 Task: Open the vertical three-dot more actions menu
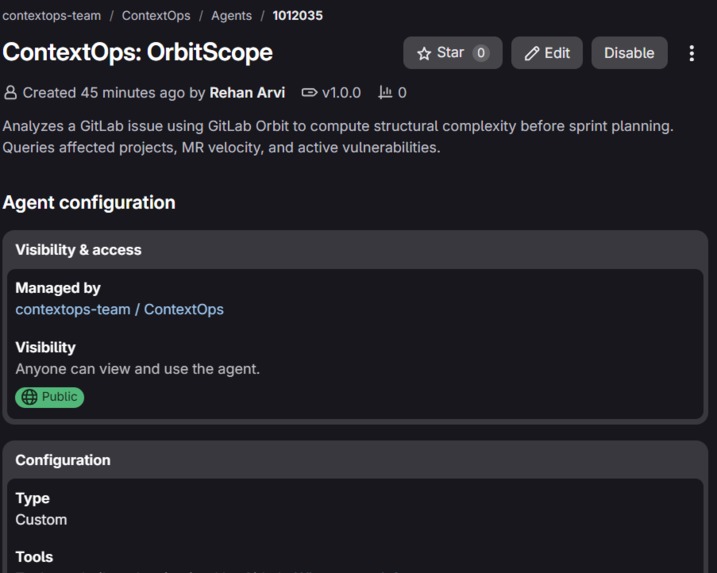pos(691,54)
